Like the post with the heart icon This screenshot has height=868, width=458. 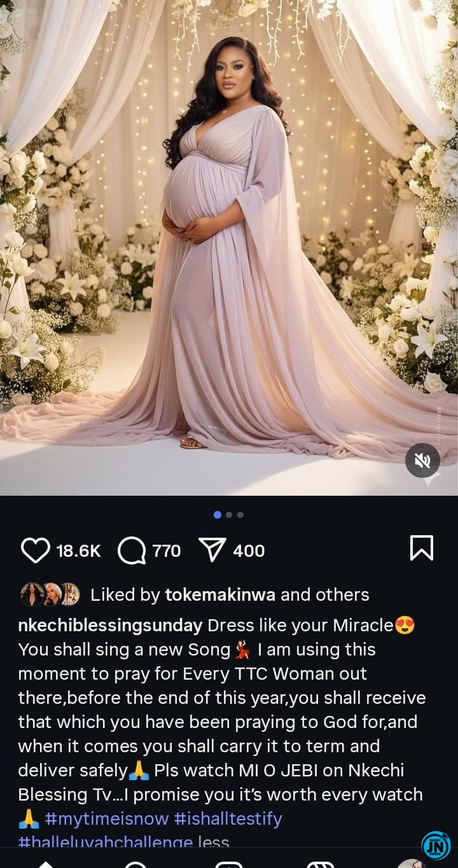[x=35, y=550]
